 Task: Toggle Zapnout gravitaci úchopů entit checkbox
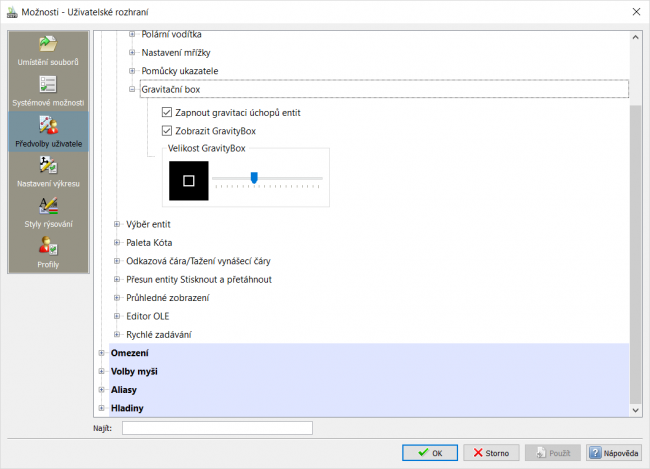[167, 112]
